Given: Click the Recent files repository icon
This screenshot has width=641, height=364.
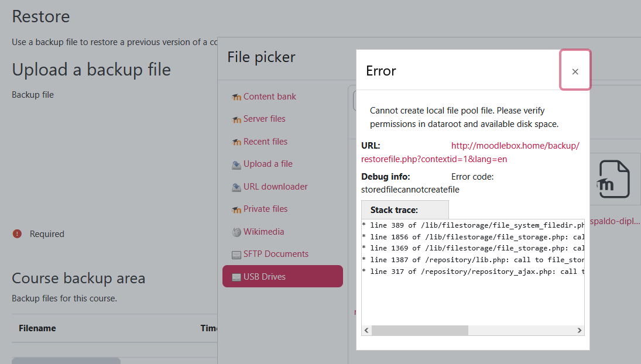Looking at the screenshot, I should 236,142.
